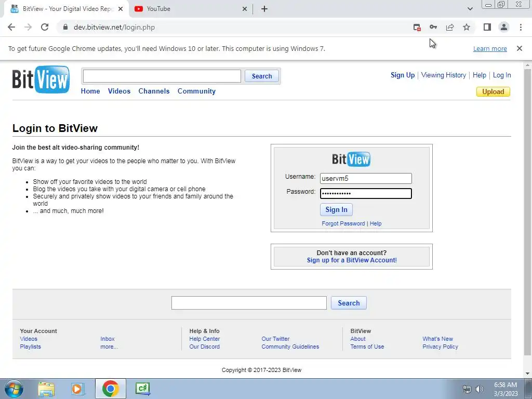Open the footer Inbox link
The image size is (532, 399).
pyautogui.click(x=107, y=339)
